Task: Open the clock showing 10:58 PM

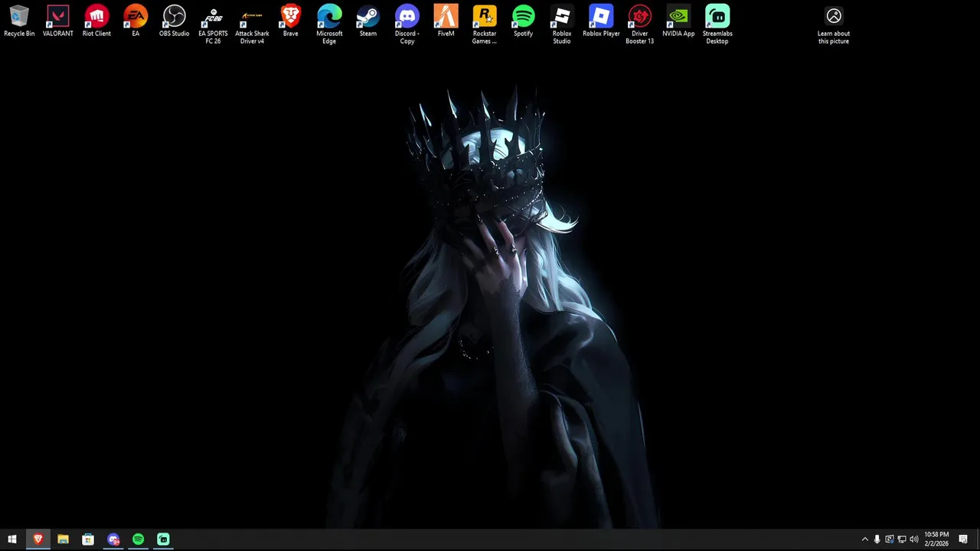Action: (x=936, y=540)
